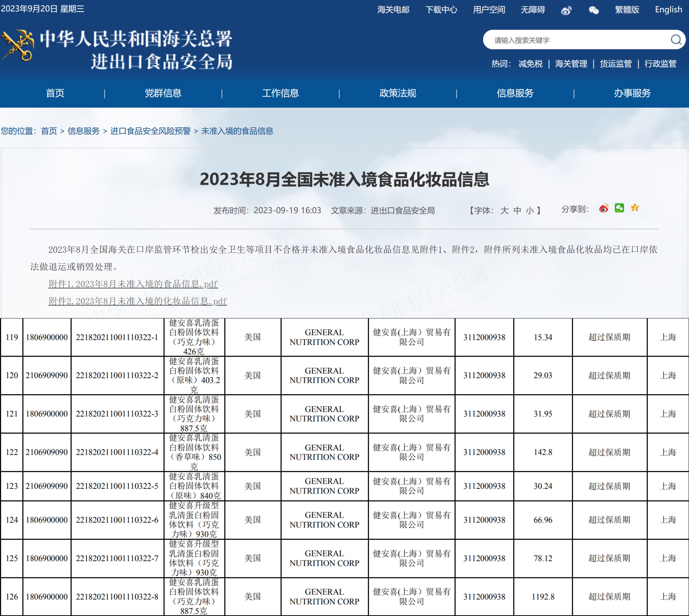The height and width of the screenshot is (616, 689).
Task: Click publish time 2023-09-19 16:03
Action: (287, 210)
